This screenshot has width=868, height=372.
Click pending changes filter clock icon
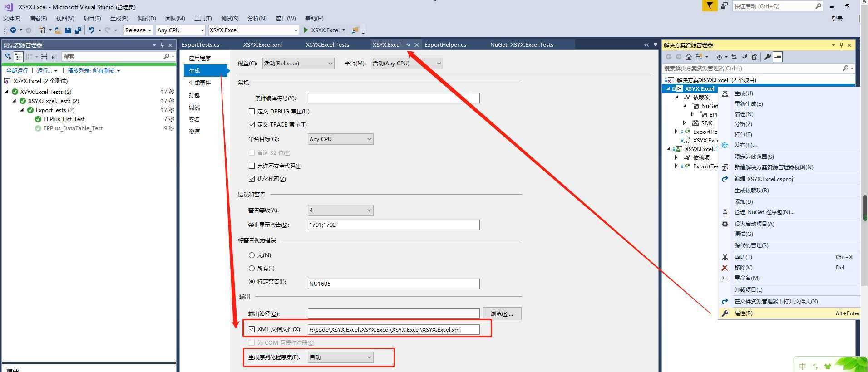tap(719, 57)
